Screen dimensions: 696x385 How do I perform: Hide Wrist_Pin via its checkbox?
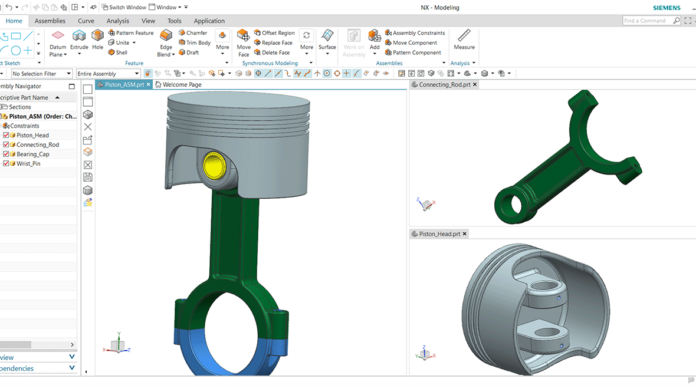pyautogui.click(x=6, y=163)
